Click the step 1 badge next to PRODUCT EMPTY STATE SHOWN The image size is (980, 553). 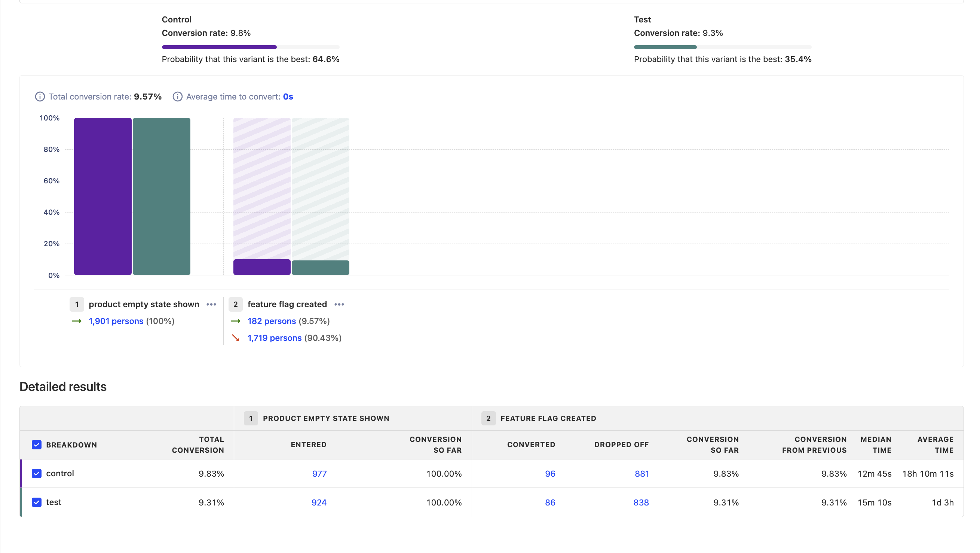(x=251, y=418)
